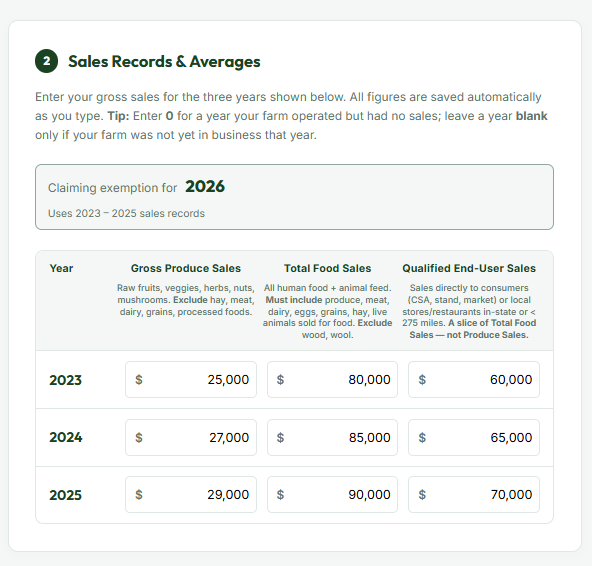Select the 'All human food + animal feed' description
The image size is (592, 566).
pos(328,312)
